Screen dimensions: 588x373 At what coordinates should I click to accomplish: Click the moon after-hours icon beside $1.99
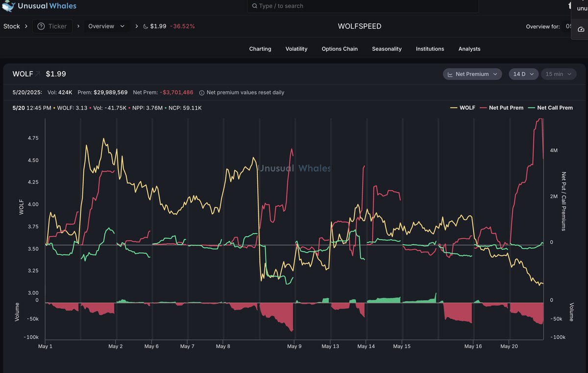point(146,26)
